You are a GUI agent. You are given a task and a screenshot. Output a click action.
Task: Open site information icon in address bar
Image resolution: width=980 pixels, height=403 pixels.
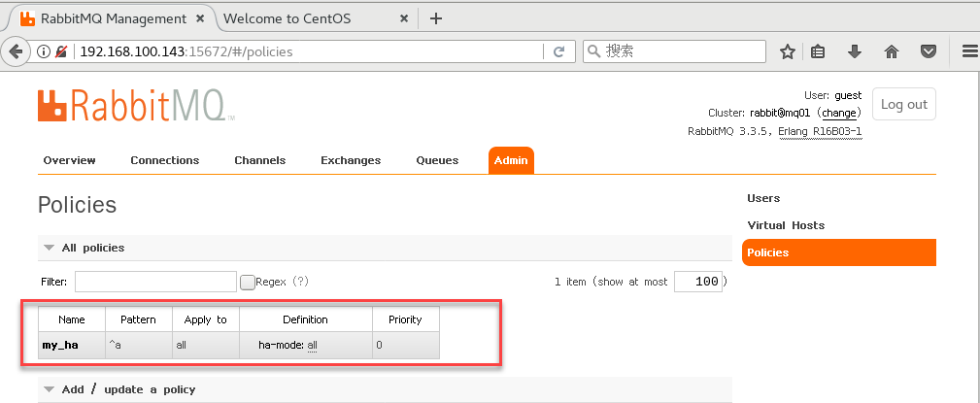coord(43,51)
